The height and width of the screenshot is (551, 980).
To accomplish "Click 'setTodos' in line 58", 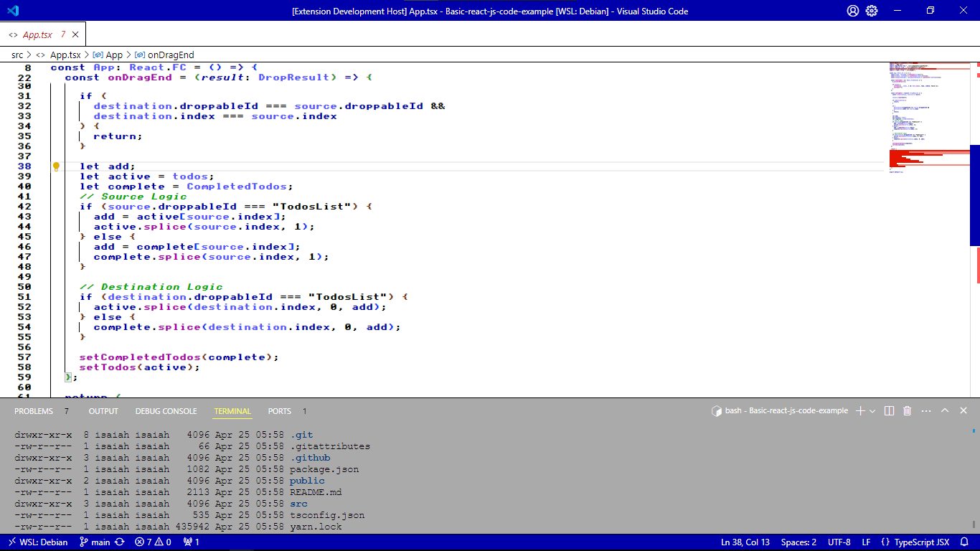I will [108, 367].
